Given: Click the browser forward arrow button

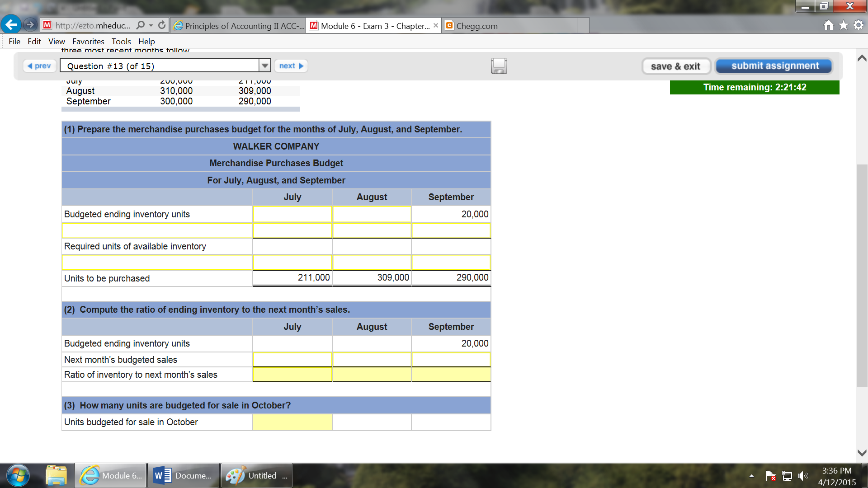Looking at the screenshot, I should [x=30, y=25].
